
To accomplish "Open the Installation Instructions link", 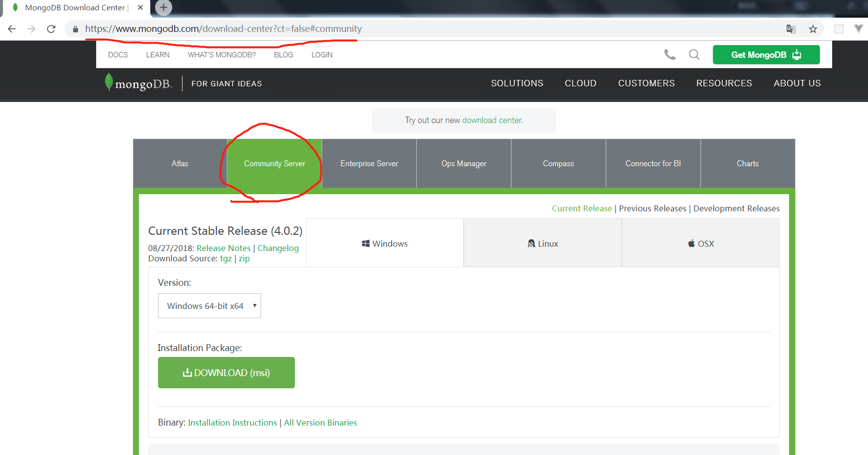I will pos(232,423).
